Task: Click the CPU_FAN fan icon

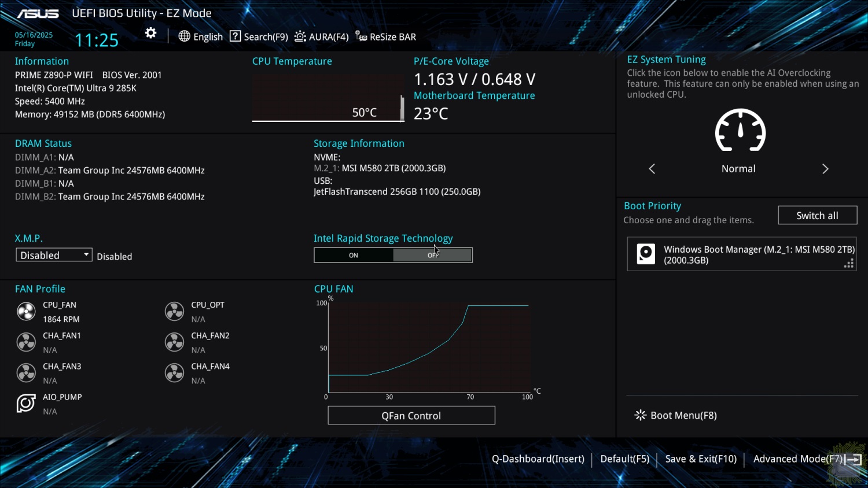Action: (26, 312)
